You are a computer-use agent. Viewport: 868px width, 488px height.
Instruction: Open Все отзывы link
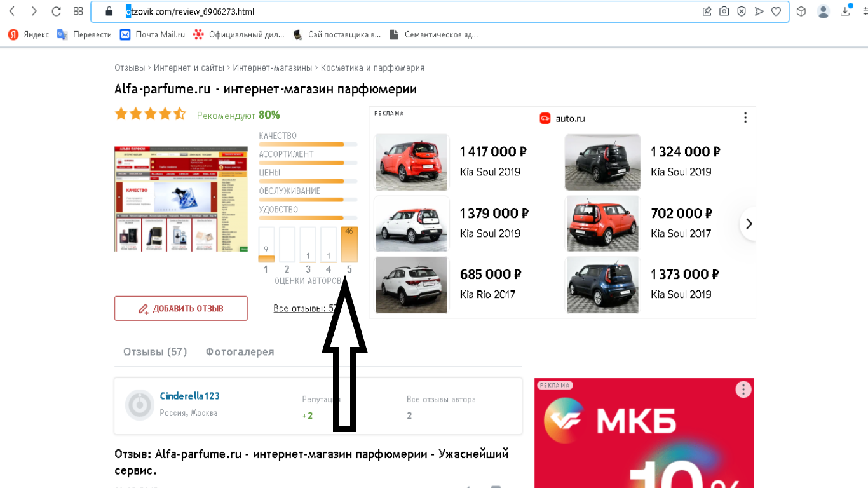click(306, 308)
